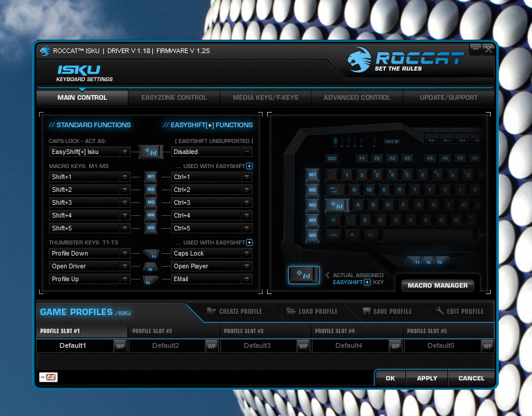
Task: Open the Open Driver thumbster dropdown
Action: pyautogui.click(x=90, y=267)
